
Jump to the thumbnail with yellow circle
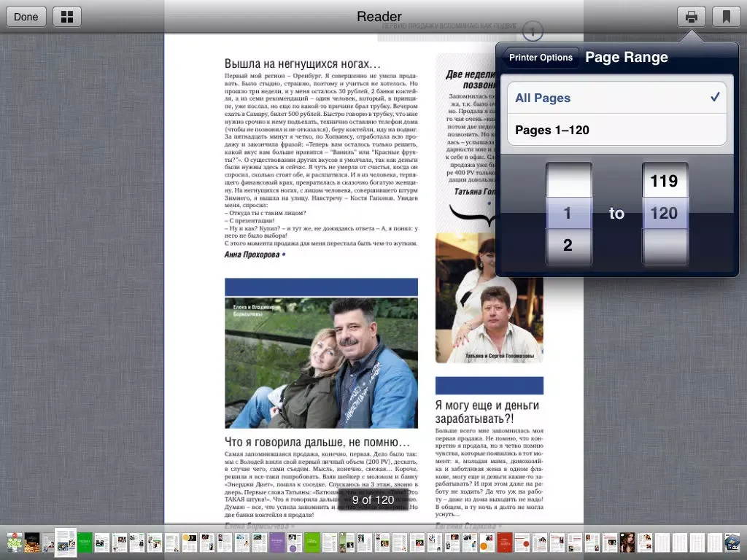tap(190, 542)
